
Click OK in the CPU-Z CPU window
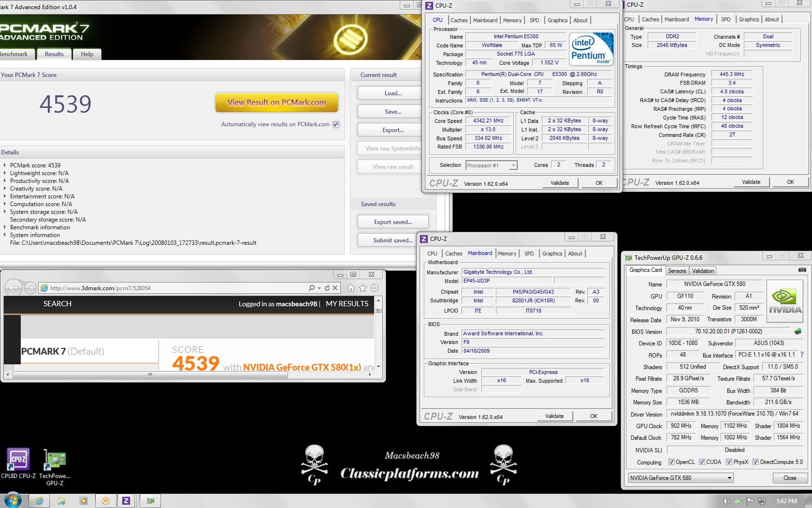coord(599,183)
